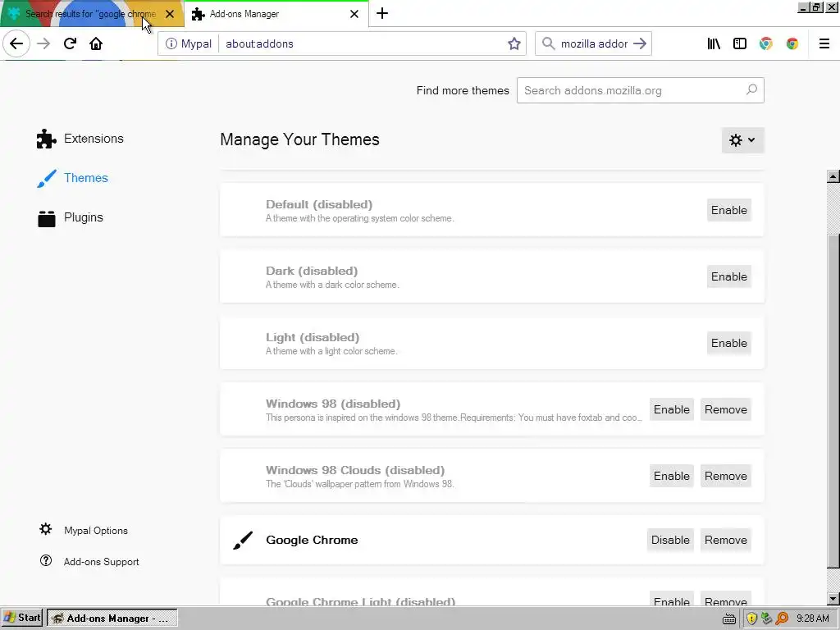This screenshot has height=630, width=840.
Task: Go back using the back arrow
Action: coord(16,43)
